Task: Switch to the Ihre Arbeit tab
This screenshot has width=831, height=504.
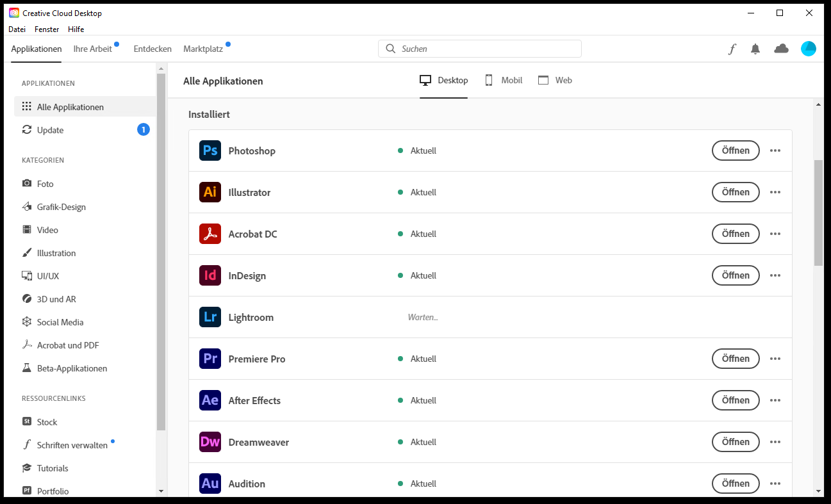Action: pyautogui.click(x=93, y=49)
